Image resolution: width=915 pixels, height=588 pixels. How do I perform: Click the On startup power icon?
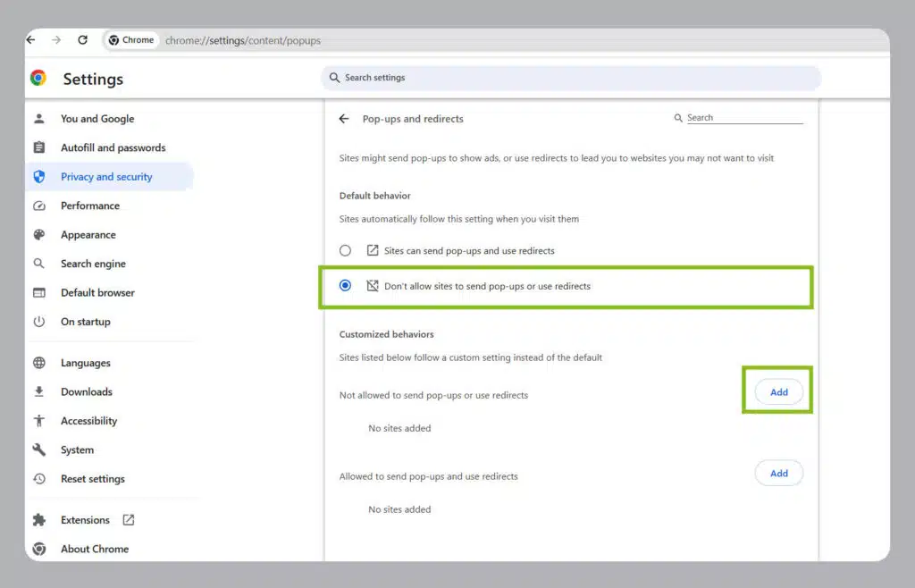(x=39, y=322)
